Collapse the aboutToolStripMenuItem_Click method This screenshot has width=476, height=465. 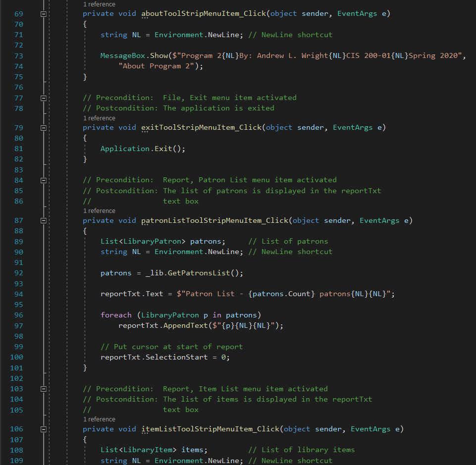click(x=44, y=14)
